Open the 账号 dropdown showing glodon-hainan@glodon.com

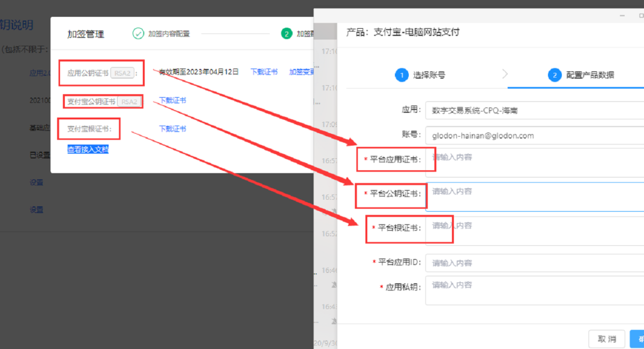coord(534,136)
